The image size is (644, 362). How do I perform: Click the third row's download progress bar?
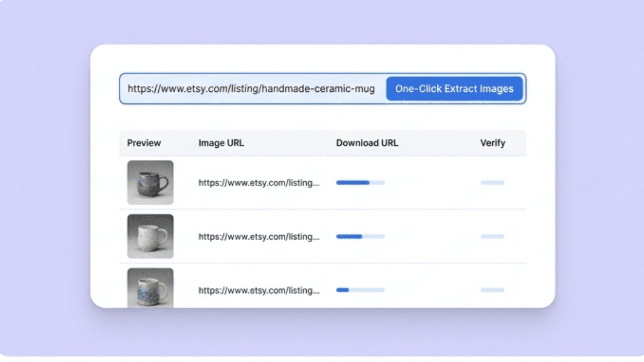360,290
